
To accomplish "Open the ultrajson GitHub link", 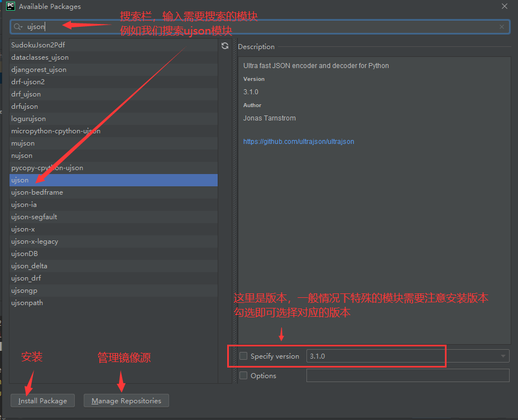I will pyautogui.click(x=299, y=141).
